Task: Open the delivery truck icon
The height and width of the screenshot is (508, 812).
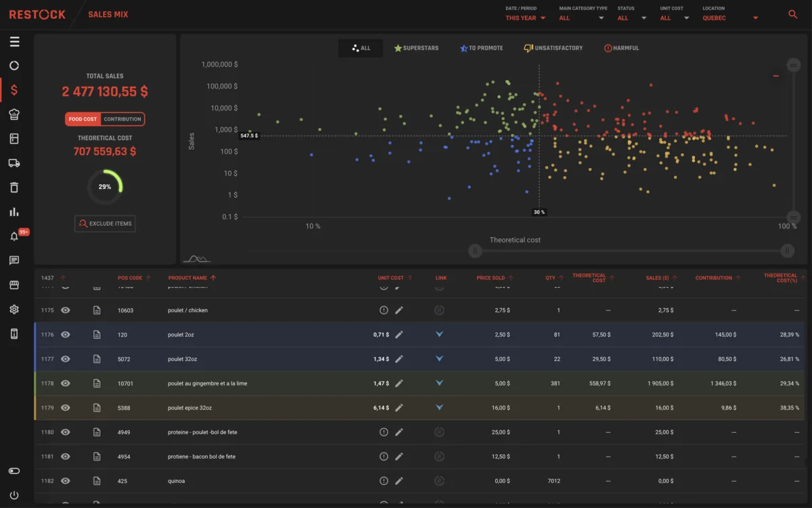Action: click(x=14, y=163)
